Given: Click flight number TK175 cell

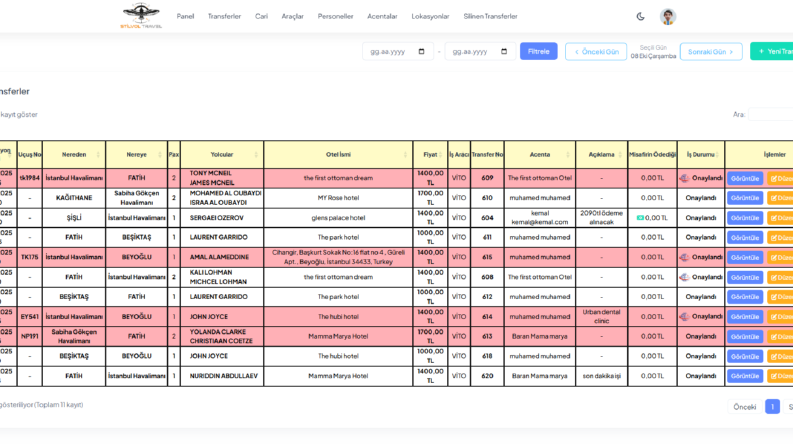Looking at the screenshot, I should pyautogui.click(x=30, y=257).
